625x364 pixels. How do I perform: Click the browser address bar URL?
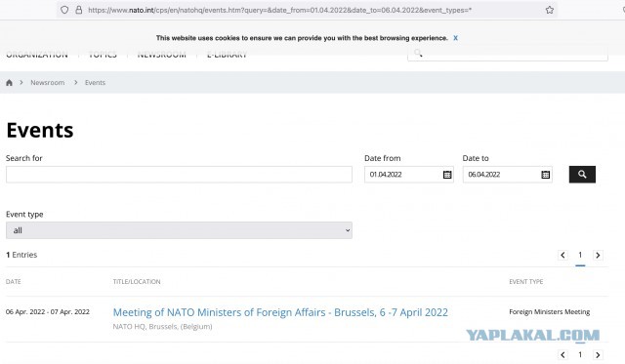(279, 10)
